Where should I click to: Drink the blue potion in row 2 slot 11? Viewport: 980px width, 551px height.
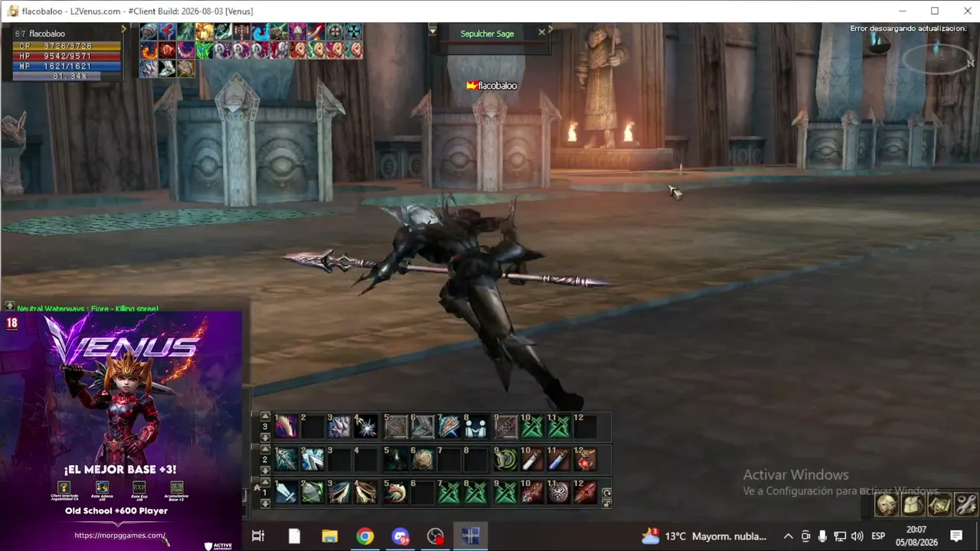pyautogui.click(x=559, y=459)
